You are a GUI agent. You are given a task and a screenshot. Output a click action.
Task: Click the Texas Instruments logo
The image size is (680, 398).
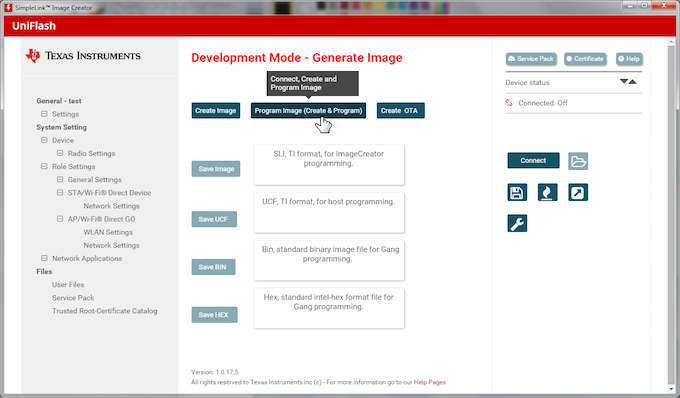tap(83, 56)
